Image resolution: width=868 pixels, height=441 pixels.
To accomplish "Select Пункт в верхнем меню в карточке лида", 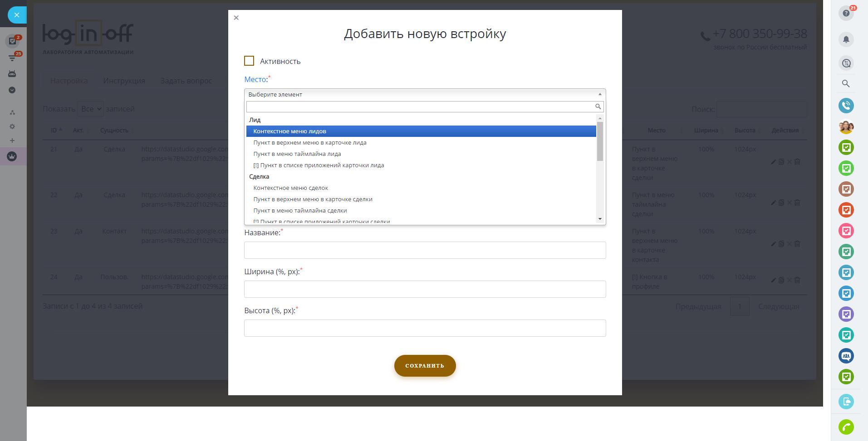I will pyautogui.click(x=421, y=142).
